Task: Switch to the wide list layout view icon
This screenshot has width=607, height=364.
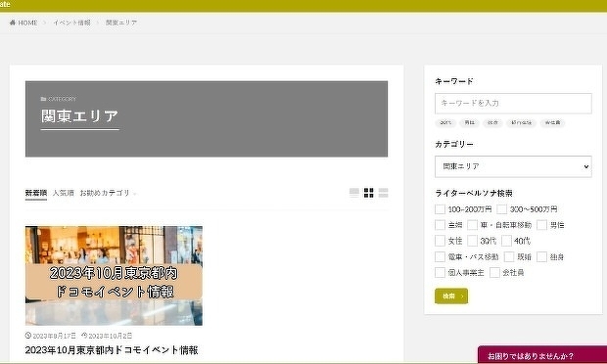Action: [x=353, y=193]
